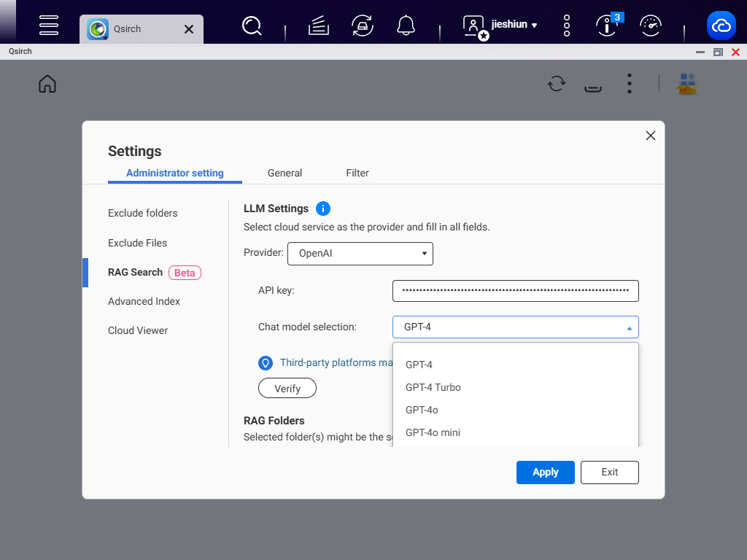This screenshot has width=747, height=560.
Task: Switch to the General tab
Action: [x=285, y=173]
